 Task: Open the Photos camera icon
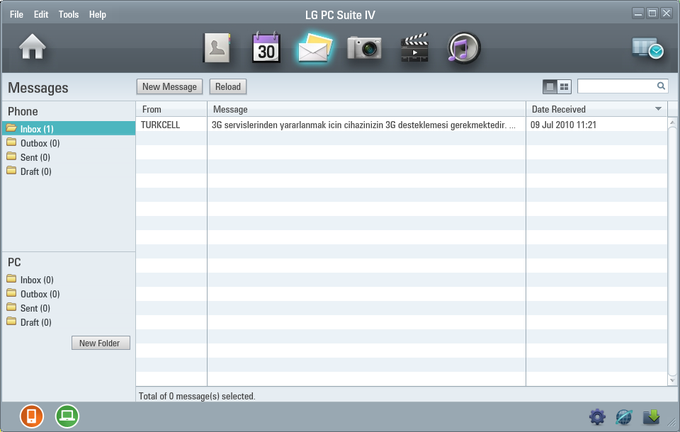click(x=364, y=48)
